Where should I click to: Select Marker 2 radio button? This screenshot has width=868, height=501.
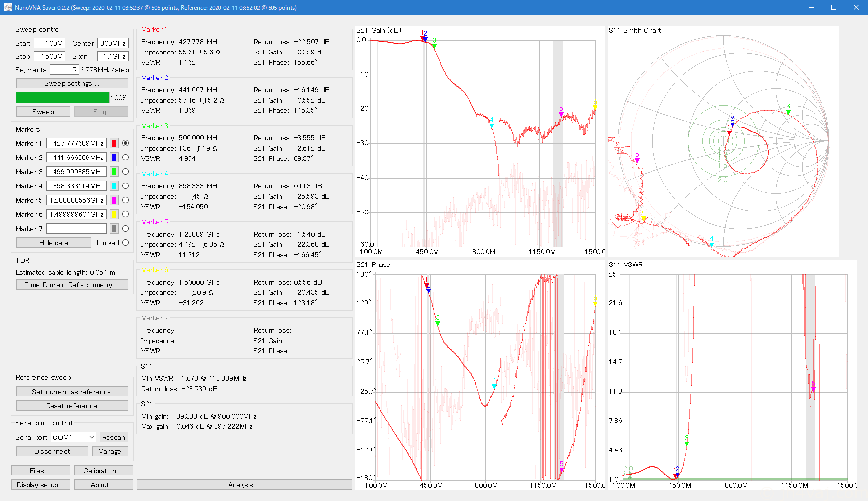(126, 158)
